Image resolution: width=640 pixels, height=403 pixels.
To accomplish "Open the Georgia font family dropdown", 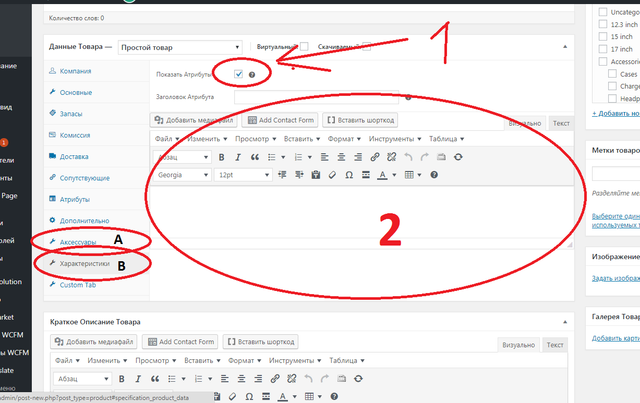I will tap(182, 175).
